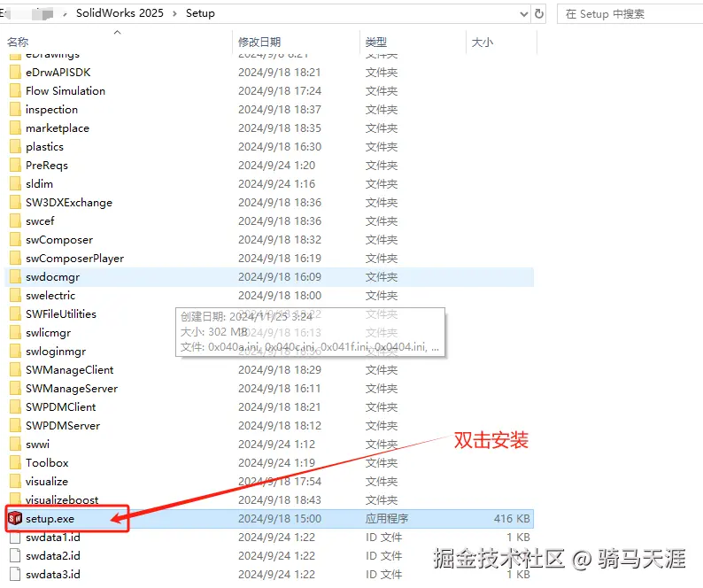The height and width of the screenshot is (588, 703).
Task: Sort files by the 修改日期 column
Action: [259, 43]
